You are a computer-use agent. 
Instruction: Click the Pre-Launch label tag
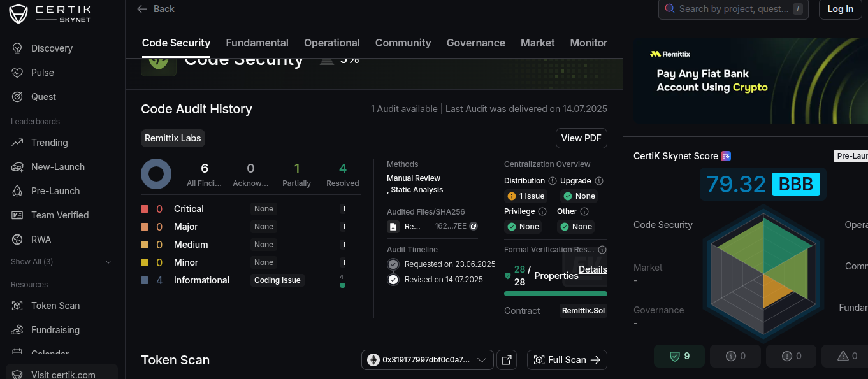click(851, 156)
